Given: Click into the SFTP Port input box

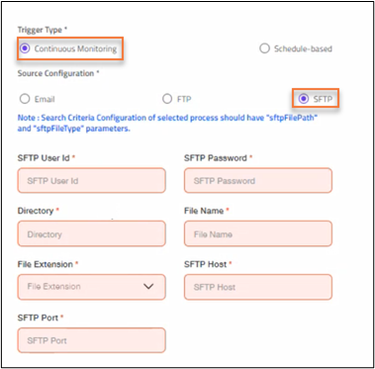Looking at the screenshot, I should tap(92, 340).
